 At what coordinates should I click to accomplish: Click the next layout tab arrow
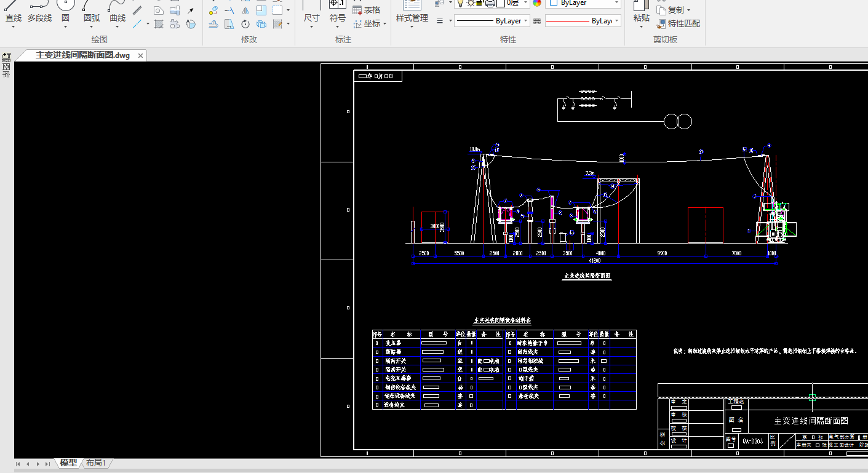(x=38, y=464)
